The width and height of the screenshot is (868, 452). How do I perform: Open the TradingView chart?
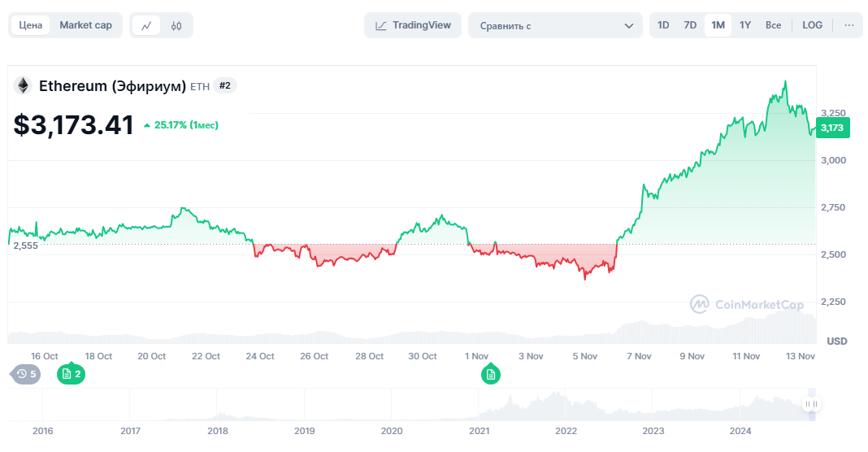(x=413, y=25)
